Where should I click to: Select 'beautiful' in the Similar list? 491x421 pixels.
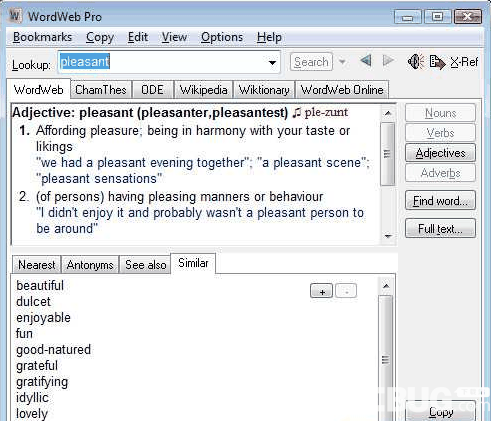tap(40, 286)
